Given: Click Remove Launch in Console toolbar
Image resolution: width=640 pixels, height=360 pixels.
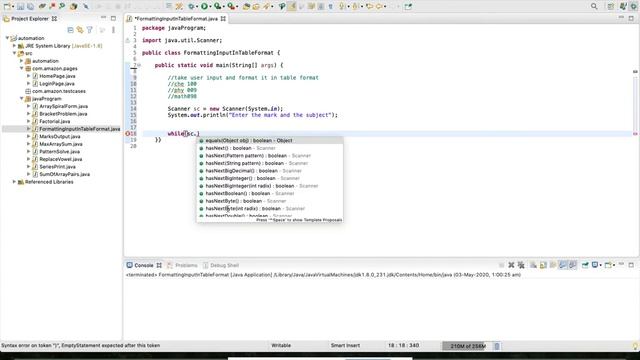Looking at the screenshot, I should point(511,265).
